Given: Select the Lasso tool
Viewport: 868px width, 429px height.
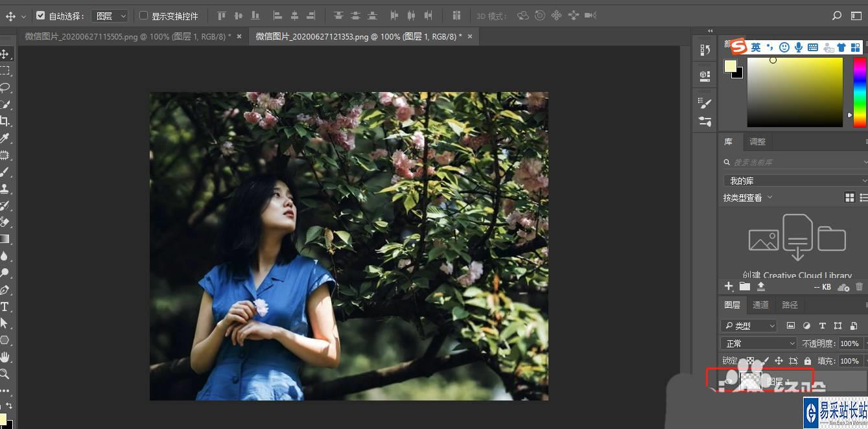Looking at the screenshot, I should click(5, 87).
